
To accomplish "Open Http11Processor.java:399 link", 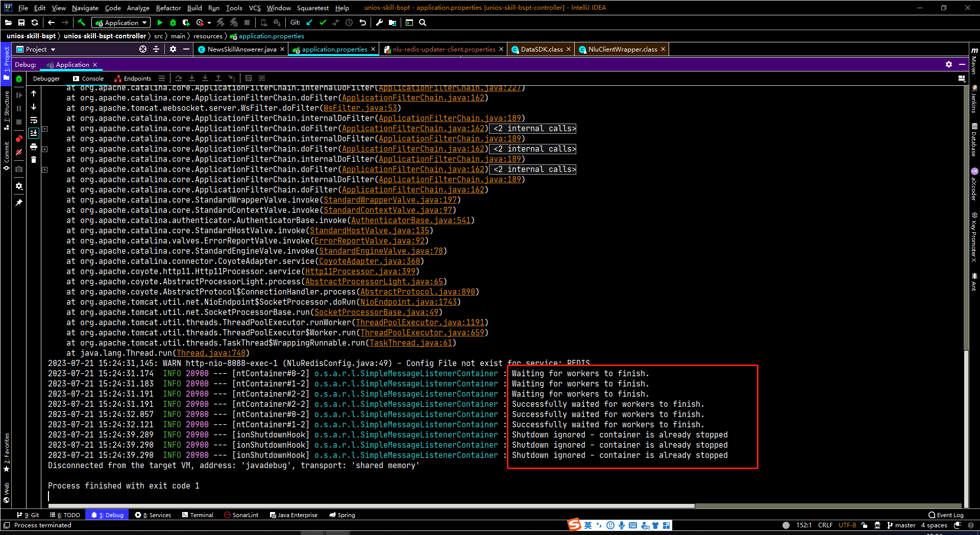I will [360, 272].
